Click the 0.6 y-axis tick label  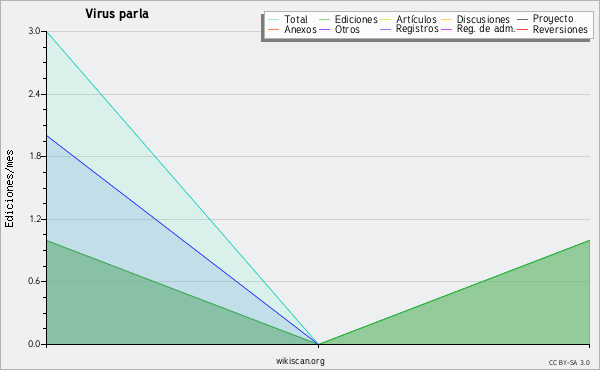pos(34,281)
